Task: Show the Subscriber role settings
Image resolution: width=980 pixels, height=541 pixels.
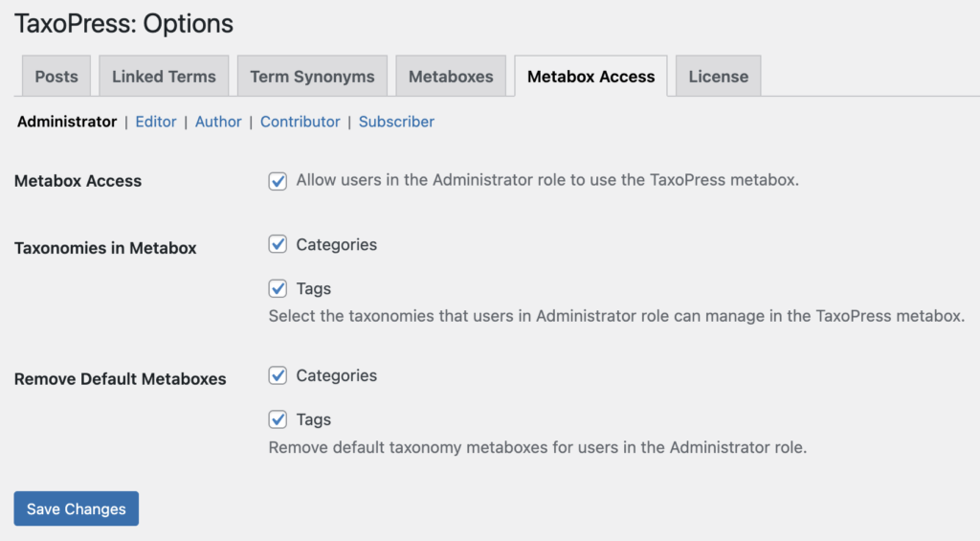Action: click(x=396, y=122)
